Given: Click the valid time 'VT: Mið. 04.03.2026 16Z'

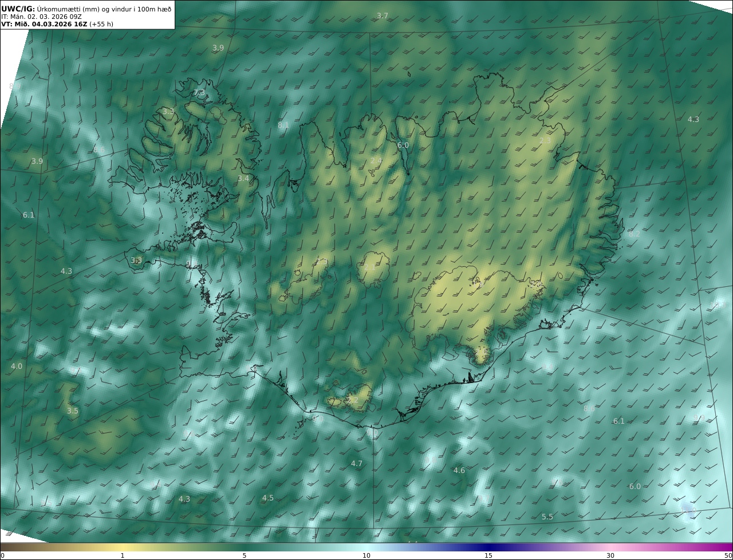Looking at the screenshot, I should pos(45,24).
